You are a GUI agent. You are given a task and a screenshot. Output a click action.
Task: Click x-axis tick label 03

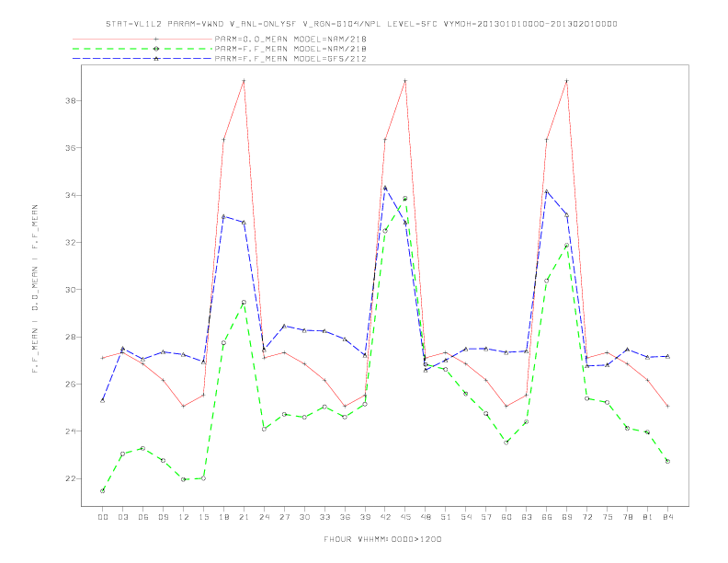(122, 517)
